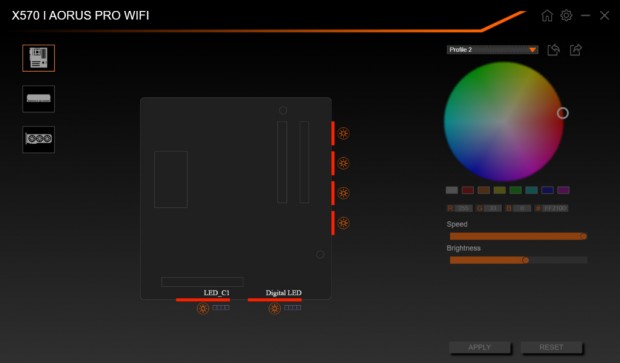Select the motherboard device thumbnail
620x363 pixels.
[x=38, y=58]
